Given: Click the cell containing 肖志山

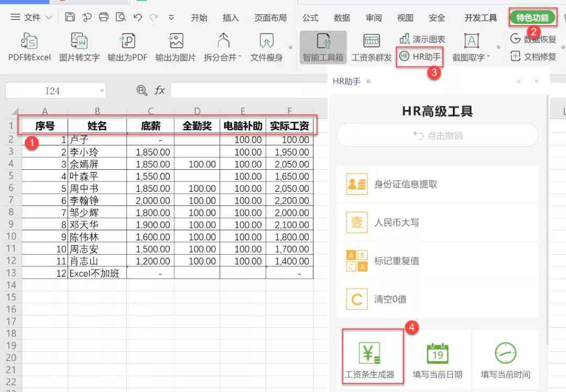Looking at the screenshot, I should click(97, 261).
